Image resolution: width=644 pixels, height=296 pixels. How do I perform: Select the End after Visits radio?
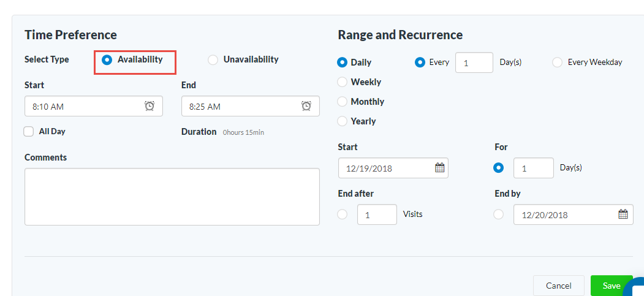point(342,214)
